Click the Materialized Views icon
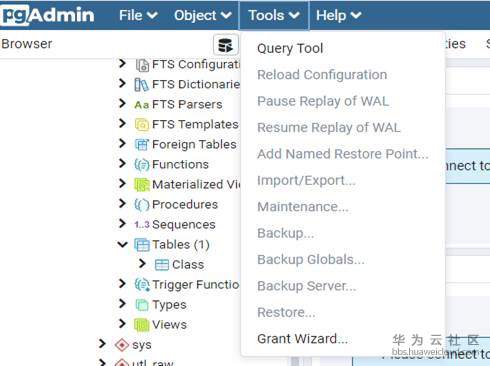Screen dimensions: 490x366 click(x=142, y=185)
